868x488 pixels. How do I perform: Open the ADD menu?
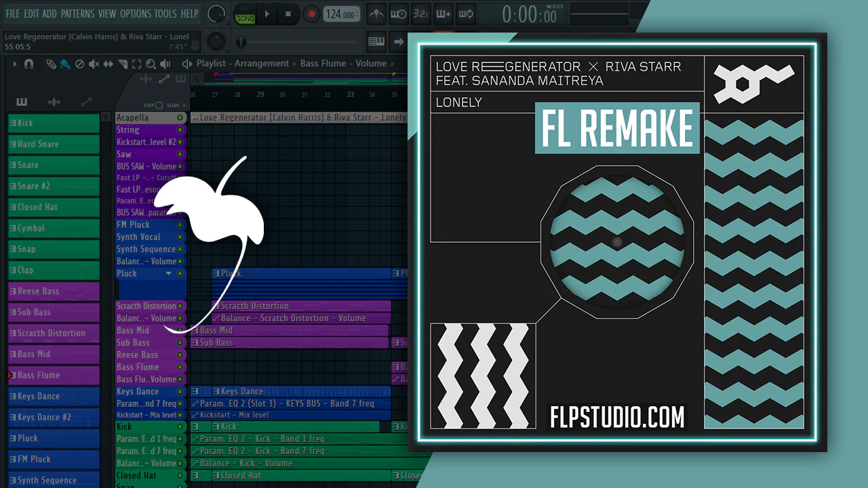50,14
